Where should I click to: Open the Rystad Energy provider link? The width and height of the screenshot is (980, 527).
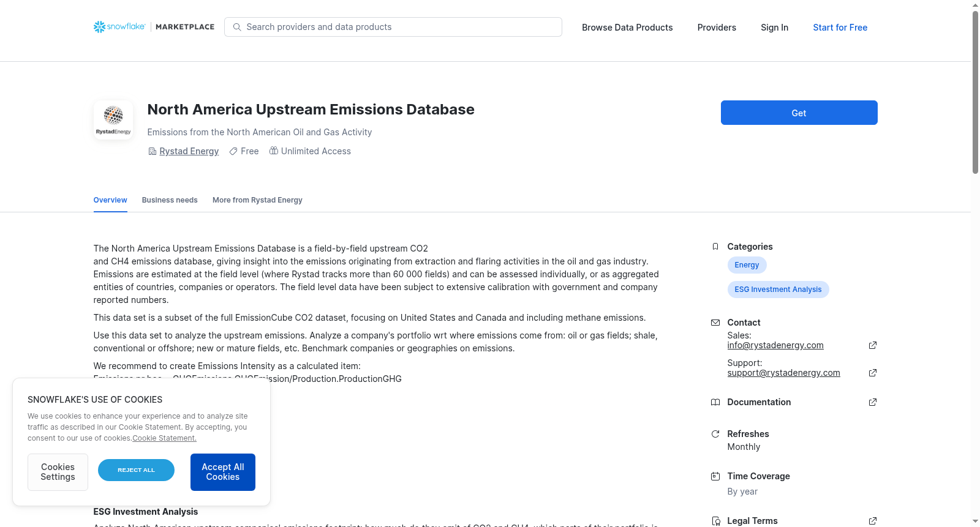[x=189, y=151]
